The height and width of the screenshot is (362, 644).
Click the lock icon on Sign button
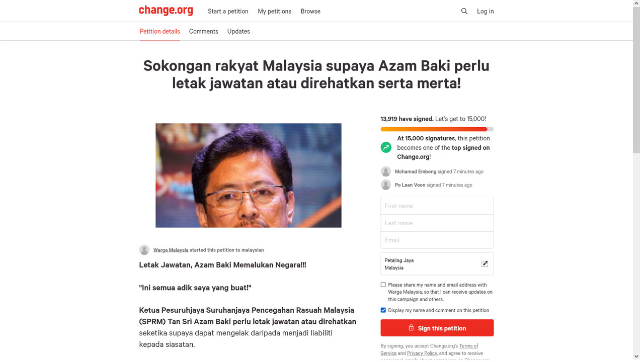coord(411,328)
